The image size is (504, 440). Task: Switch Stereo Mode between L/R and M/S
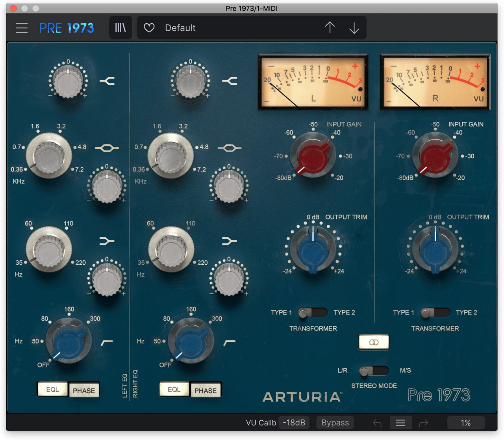tap(374, 371)
